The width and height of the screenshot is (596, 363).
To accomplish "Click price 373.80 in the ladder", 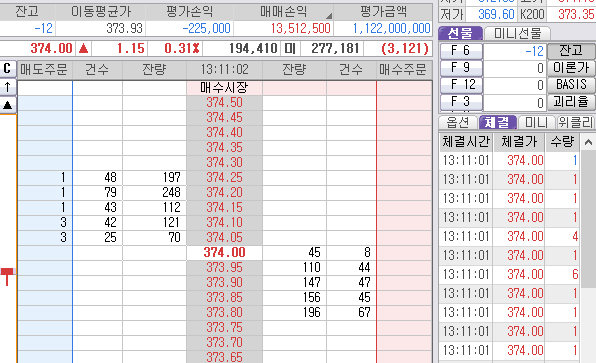I will 224,312.
